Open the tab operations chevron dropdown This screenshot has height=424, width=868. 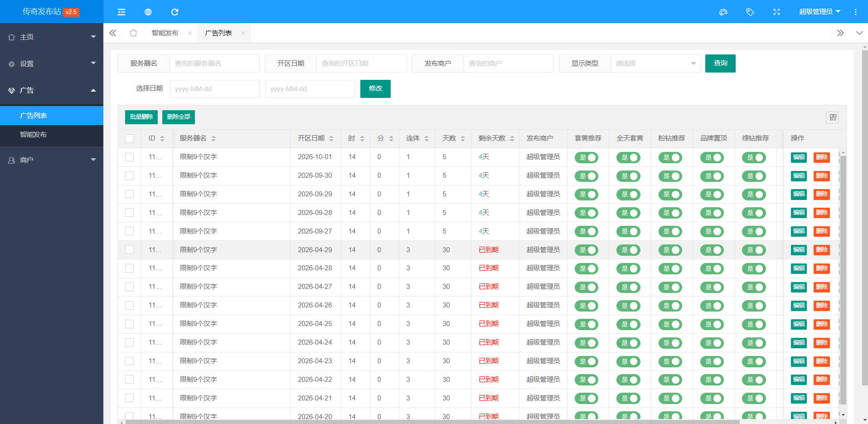859,33
